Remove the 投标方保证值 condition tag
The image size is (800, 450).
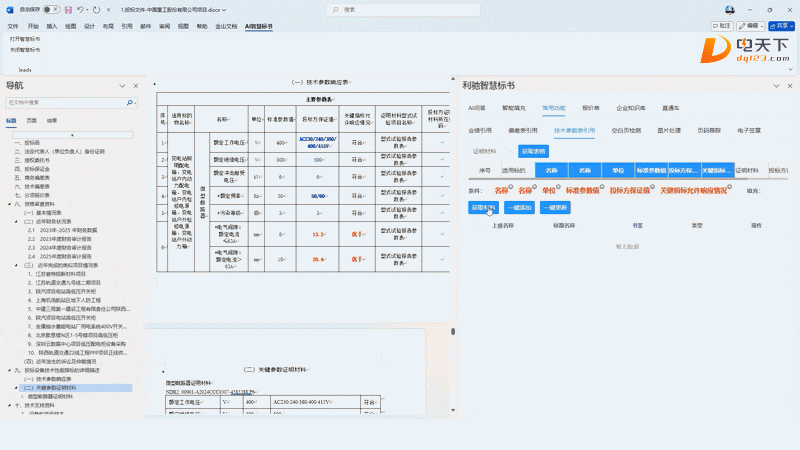(653, 187)
